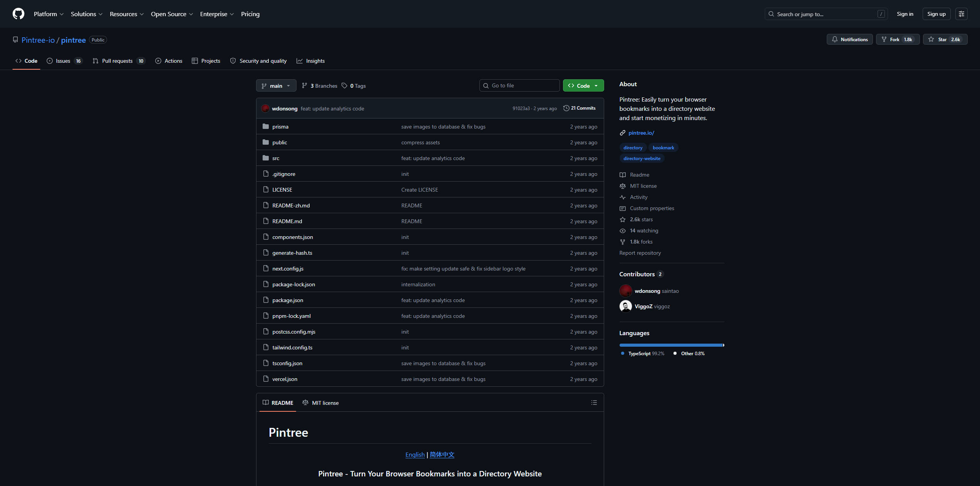Open the Actions tab
Viewport: 980px width, 486px height.
tap(169, 61)
